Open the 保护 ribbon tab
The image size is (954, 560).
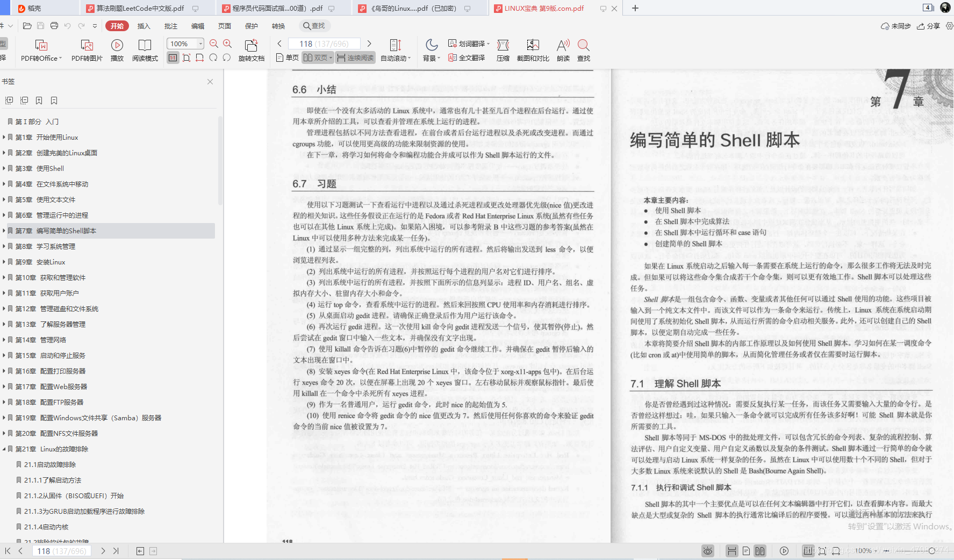click(252, 26)
